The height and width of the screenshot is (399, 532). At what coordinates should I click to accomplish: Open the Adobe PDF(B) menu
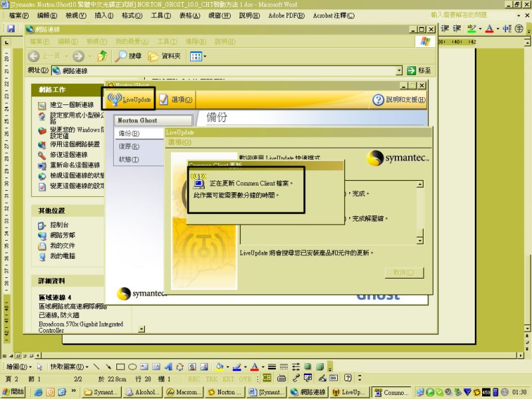tap(287, 15)
